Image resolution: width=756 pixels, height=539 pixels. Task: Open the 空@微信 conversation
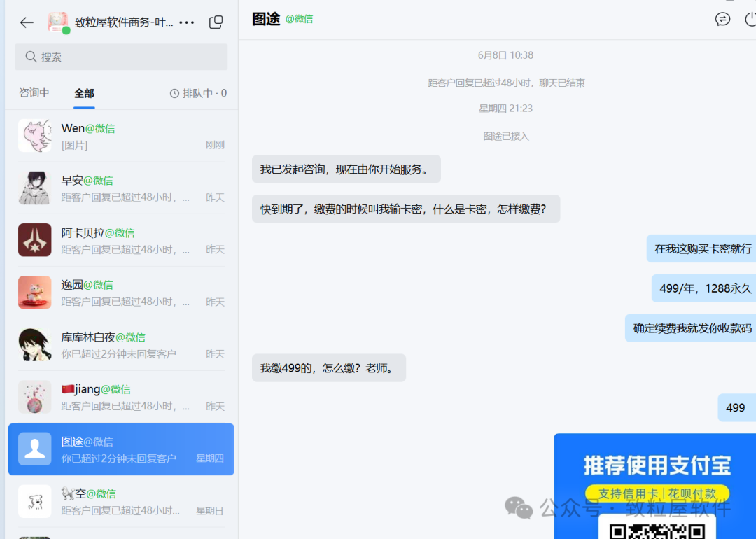click(121, 501)
